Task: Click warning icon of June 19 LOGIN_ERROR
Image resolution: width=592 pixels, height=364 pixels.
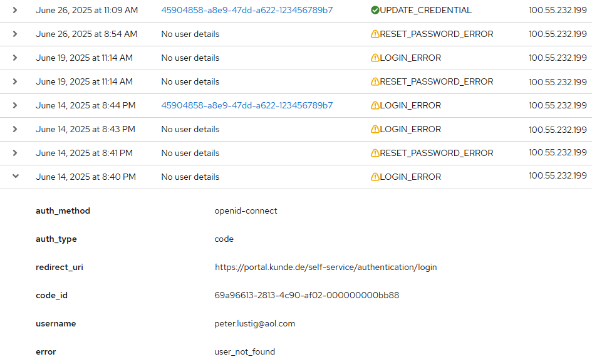Action: coord(375,58)
